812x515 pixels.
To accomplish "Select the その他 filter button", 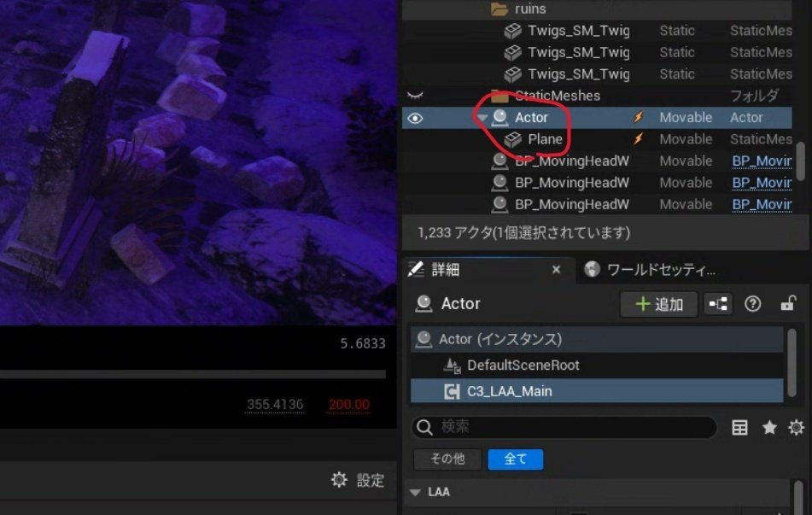I will coord(447,459).
